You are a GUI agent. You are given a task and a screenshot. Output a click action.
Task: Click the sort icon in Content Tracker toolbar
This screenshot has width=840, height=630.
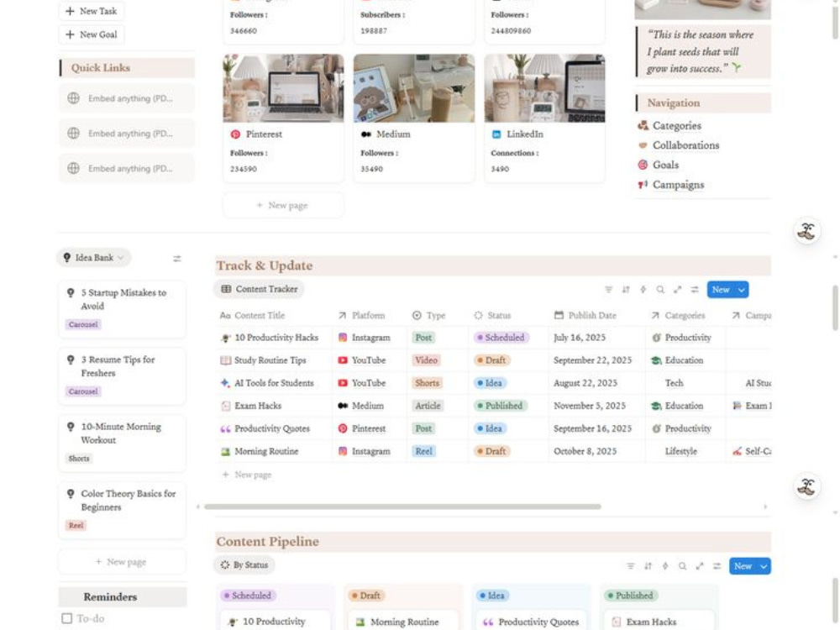[626, 289]
